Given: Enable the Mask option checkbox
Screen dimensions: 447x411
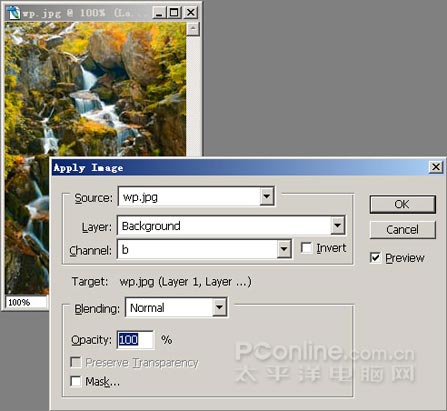Looking at the screenshot, I should coord(76,381).
